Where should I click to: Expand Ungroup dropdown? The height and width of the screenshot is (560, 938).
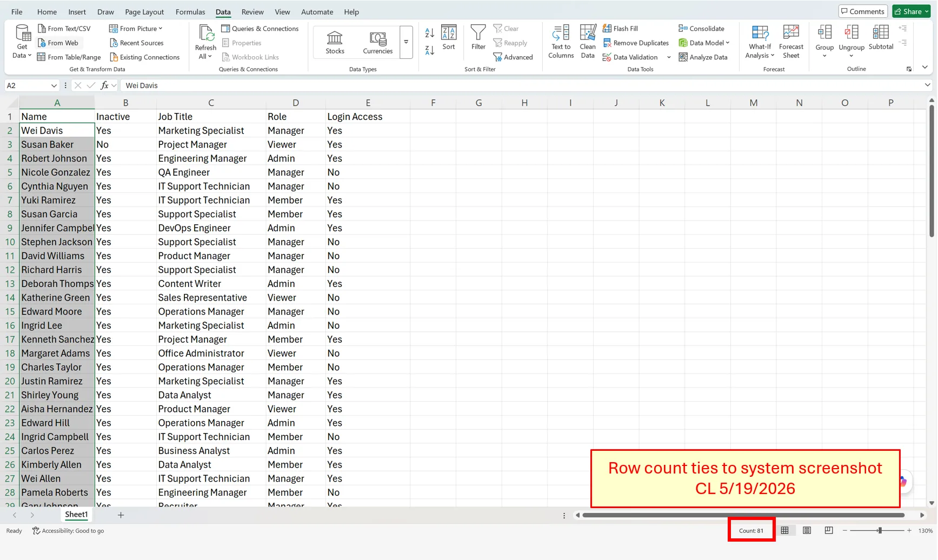(x=851, y=56)
